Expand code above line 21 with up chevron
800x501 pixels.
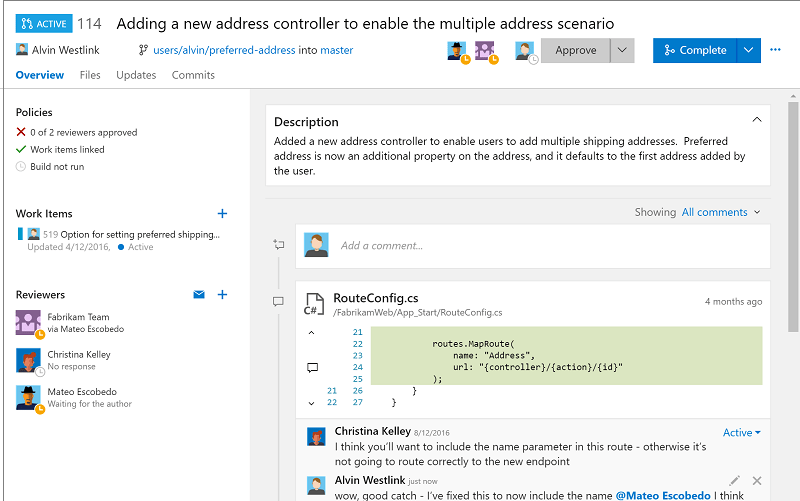pos(311,332)
